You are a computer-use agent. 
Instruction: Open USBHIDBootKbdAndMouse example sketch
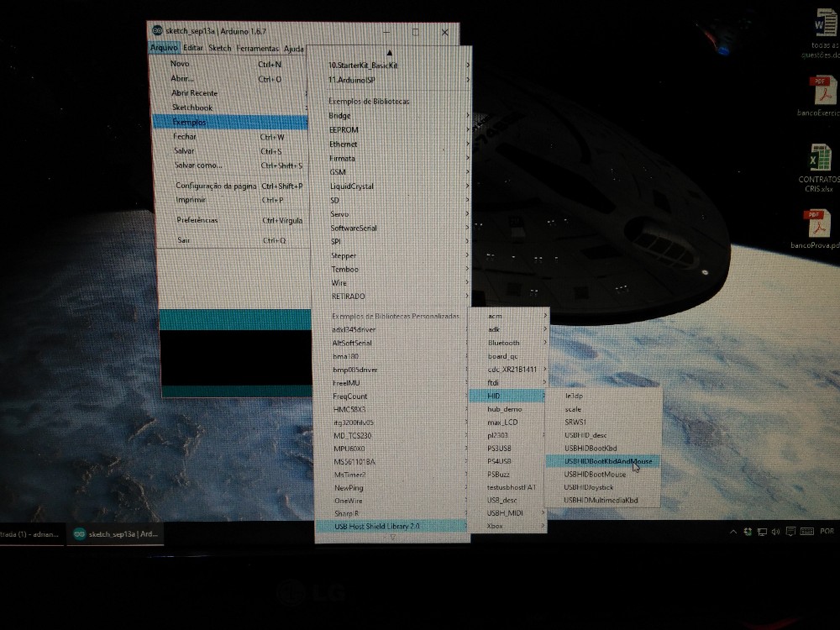pyautogui.click(x=603, y=461)
